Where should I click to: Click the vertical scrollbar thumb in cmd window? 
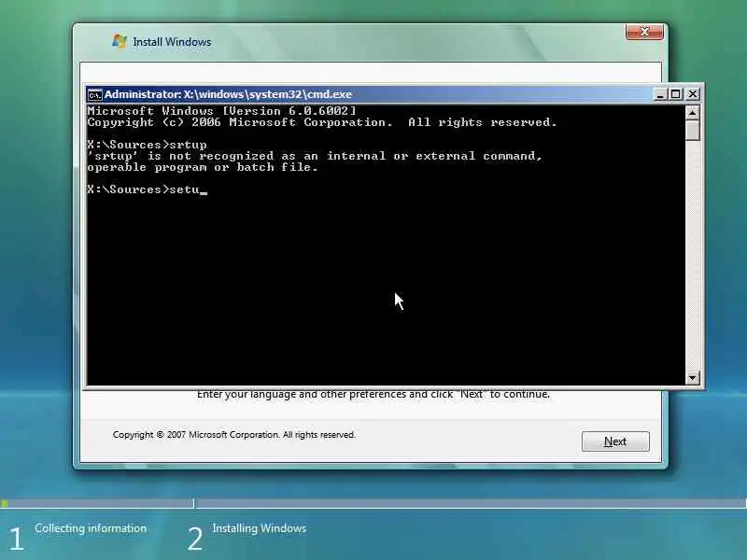point(692,131)
